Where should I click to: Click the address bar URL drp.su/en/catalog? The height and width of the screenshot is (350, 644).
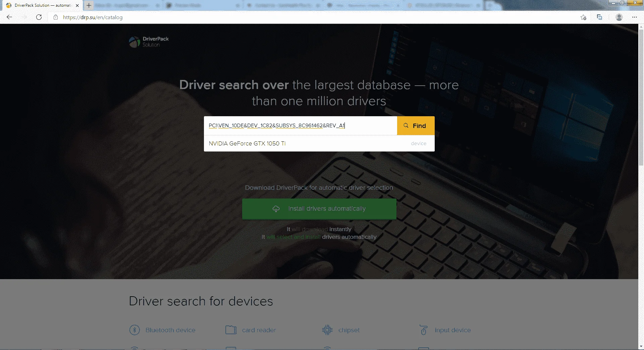point(93,17)
